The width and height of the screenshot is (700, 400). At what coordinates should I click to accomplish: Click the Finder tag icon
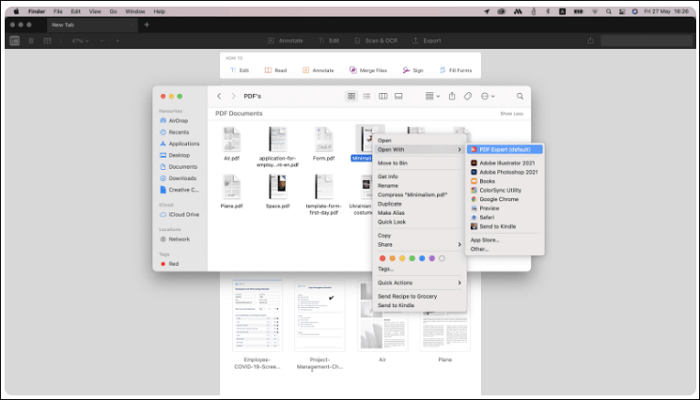coord(468,96)
